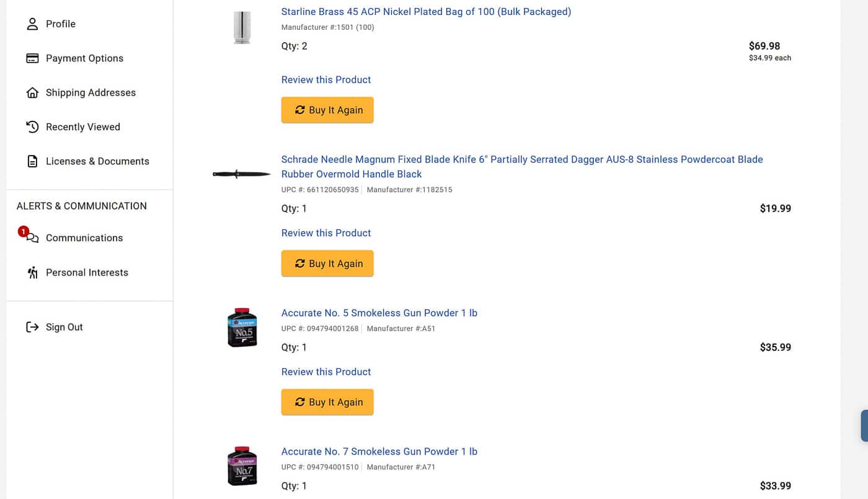The height and width of the screenshot is (499, 868).
Task: Click Buy It Again for the Schrade knife
Action: pyautogui.click(x=327, y=263)
